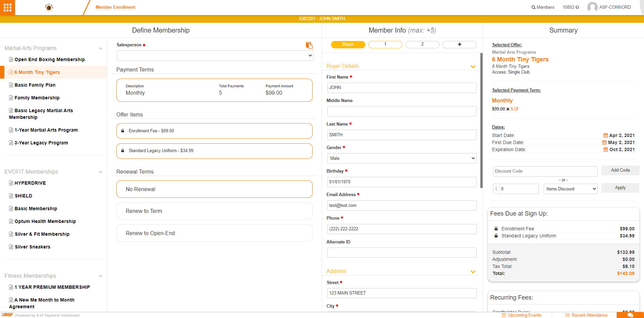Click the club logo icon in header

click(x=49, y=7)
